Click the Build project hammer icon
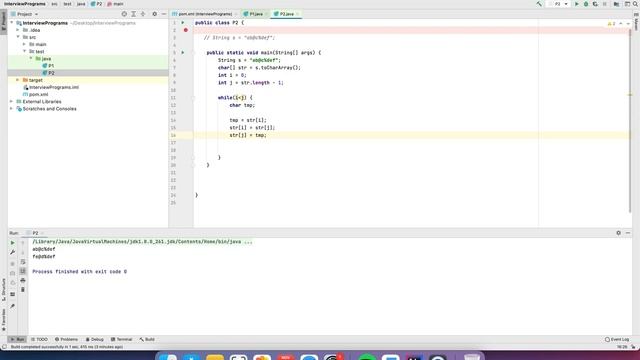640x360 pixels. (539, 4)
